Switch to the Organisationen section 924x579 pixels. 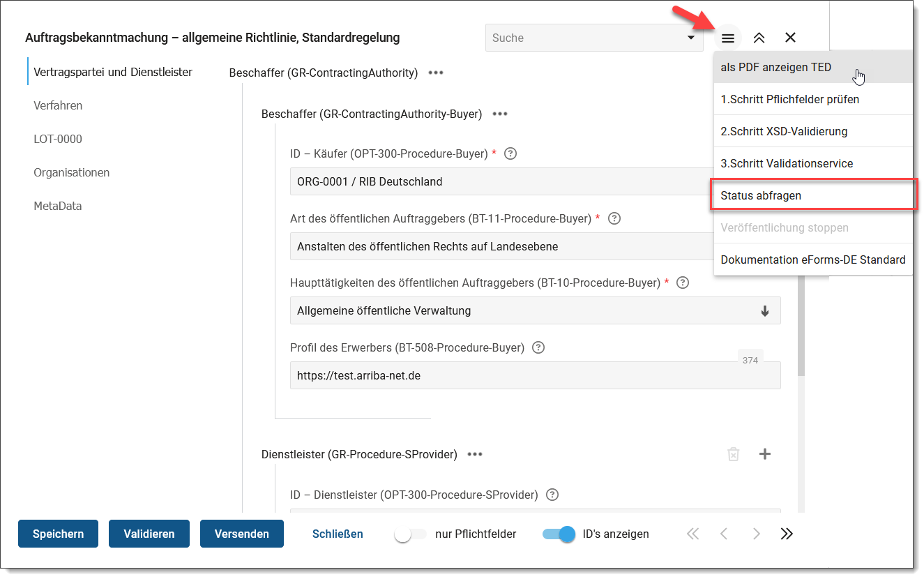pyautogui.click(x=71, y=172)
